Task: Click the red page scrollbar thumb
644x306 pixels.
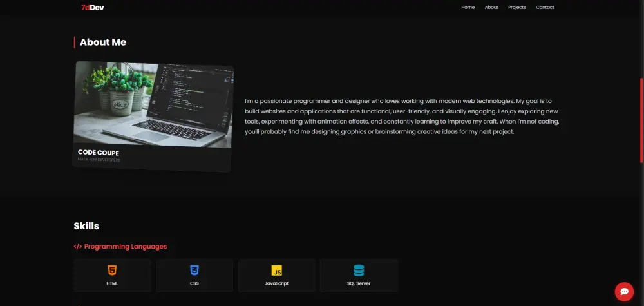Action: (641, 120)
